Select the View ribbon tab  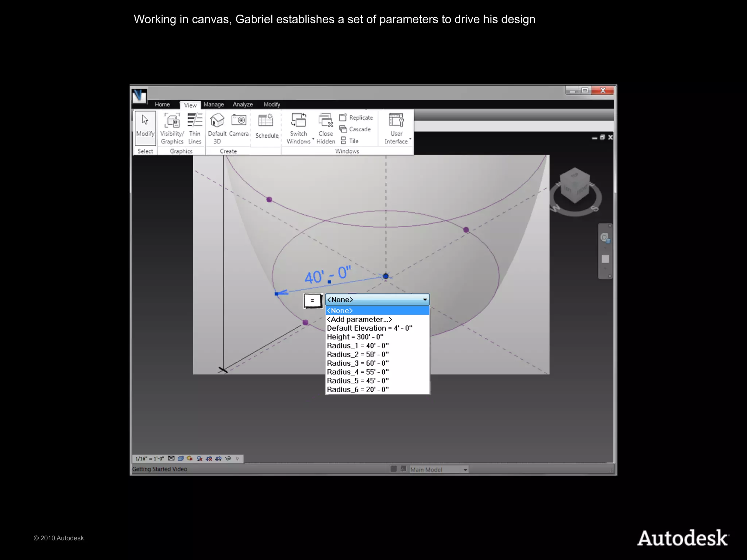pyautogui.click(x=190, y=105)
